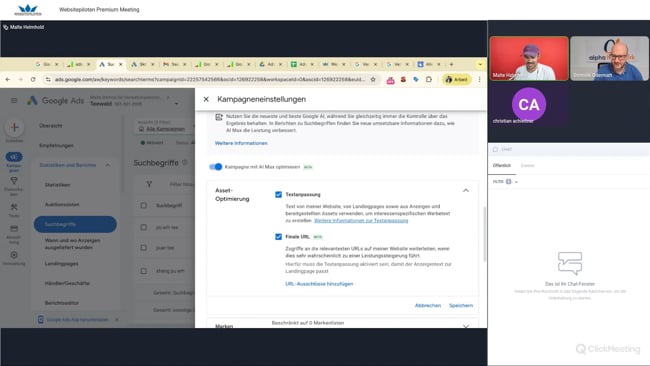This screenshot has height=366, width=650.
Task: Open the Verwaltung gear icon
Action: point(14,255)
